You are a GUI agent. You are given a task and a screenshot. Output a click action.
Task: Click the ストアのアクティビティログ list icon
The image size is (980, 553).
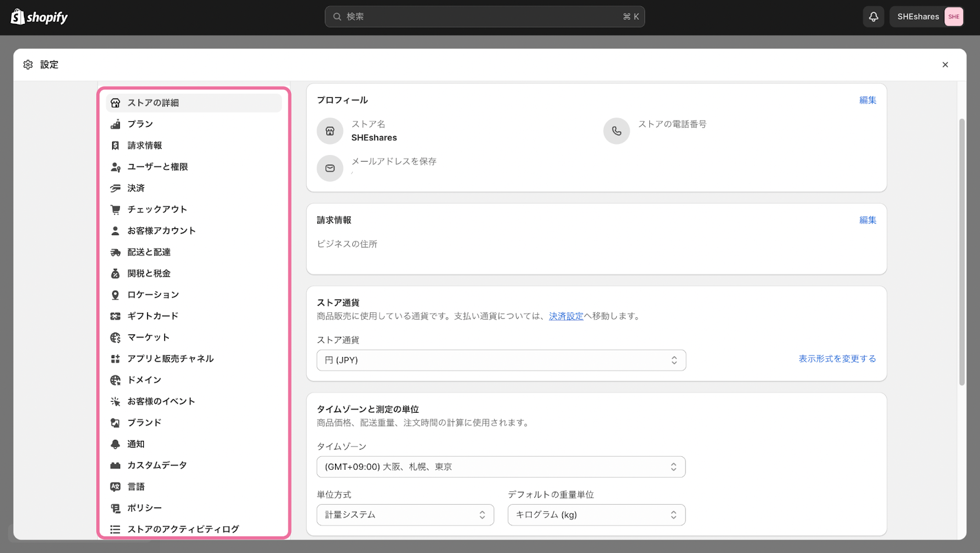click(115, 530)
